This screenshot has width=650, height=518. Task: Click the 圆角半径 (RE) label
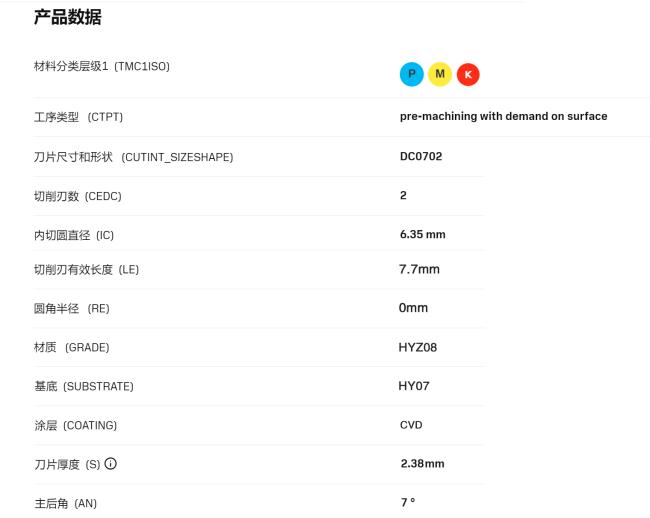71,309
